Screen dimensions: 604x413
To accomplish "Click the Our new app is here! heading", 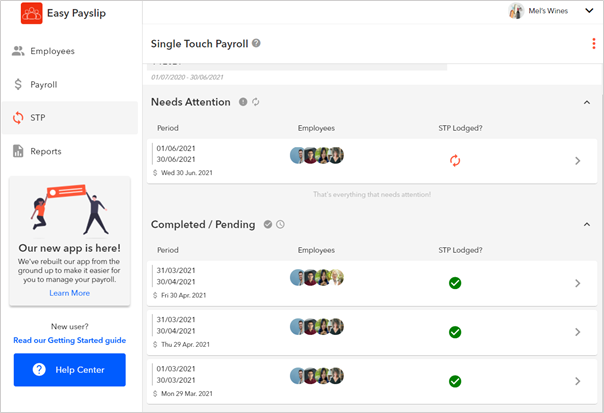I will [x=70, y=248].
